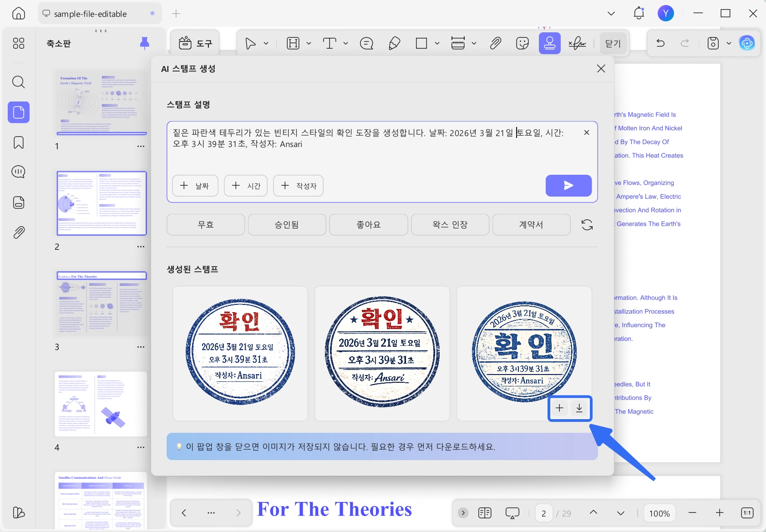Screen dimensions: 766x532
Task: Add the third stamp with plus icon
Action: [559, 408]
